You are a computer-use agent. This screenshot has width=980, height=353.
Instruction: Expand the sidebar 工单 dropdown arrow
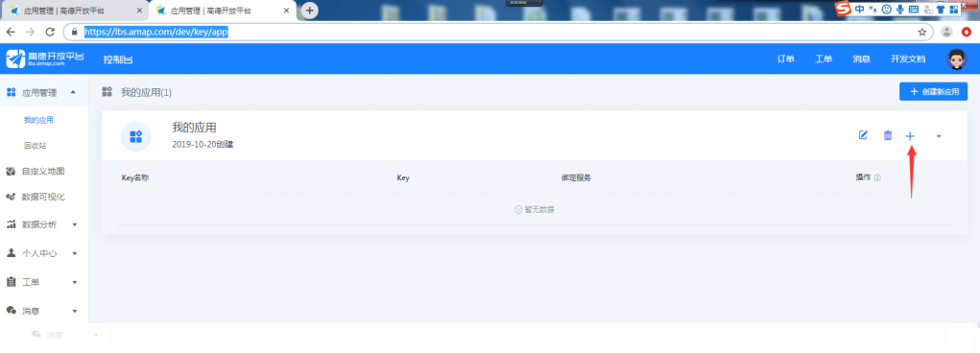74,282
